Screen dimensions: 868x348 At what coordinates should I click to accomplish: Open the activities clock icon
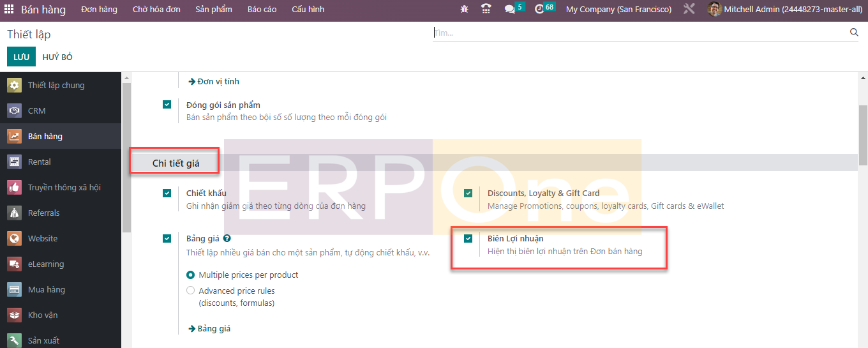coord(539,10)
